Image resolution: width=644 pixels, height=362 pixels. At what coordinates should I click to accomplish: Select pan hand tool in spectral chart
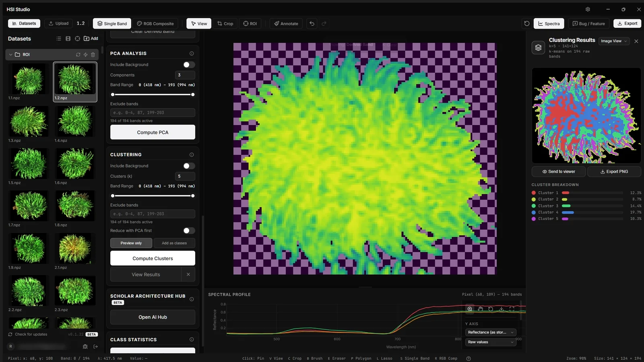(480, 309)
